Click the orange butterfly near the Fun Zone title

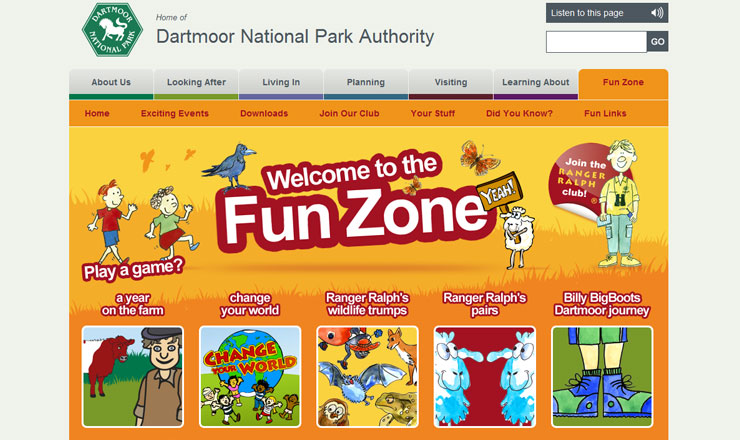click(x=480, y=157)
